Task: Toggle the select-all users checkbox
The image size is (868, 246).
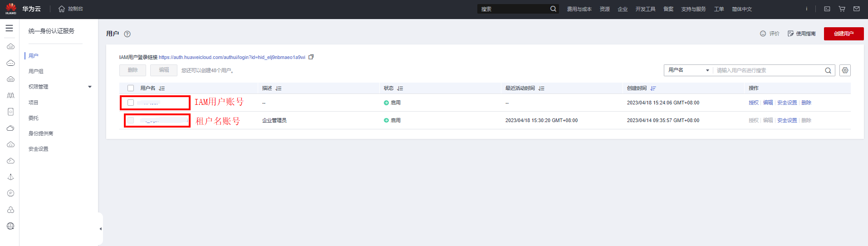Action: point(131,88)
